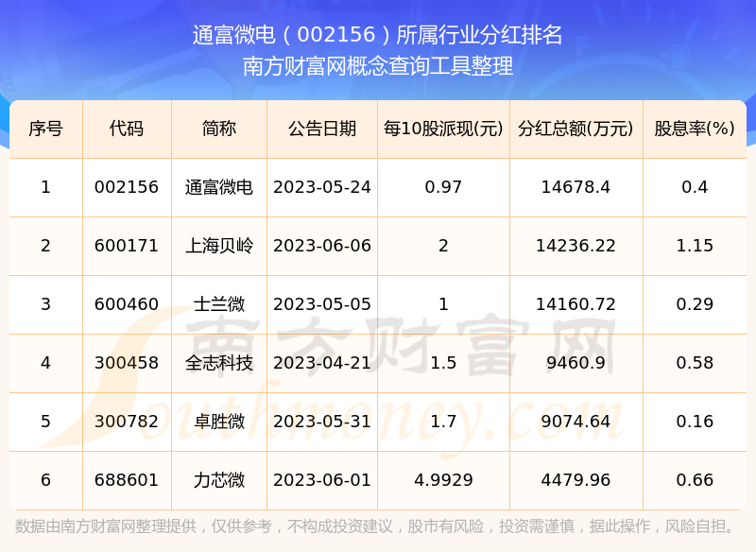Click dividend value 1.7

tap(443, 422)
